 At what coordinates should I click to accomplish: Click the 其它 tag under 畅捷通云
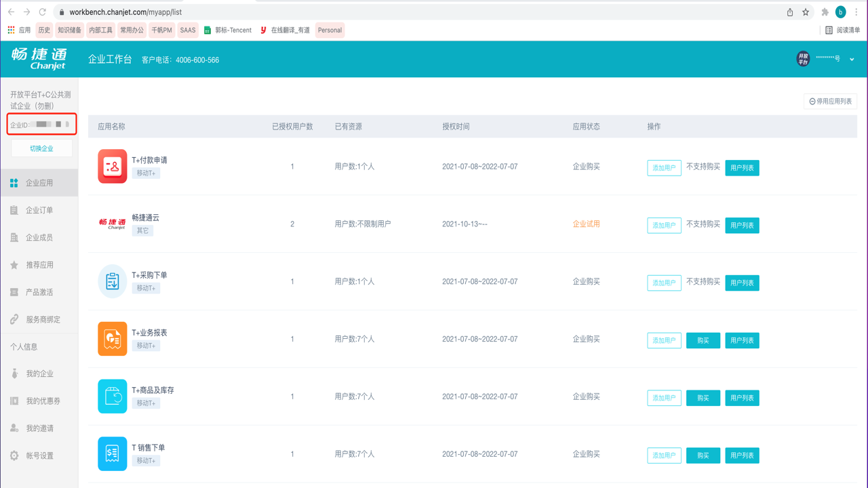142,230
